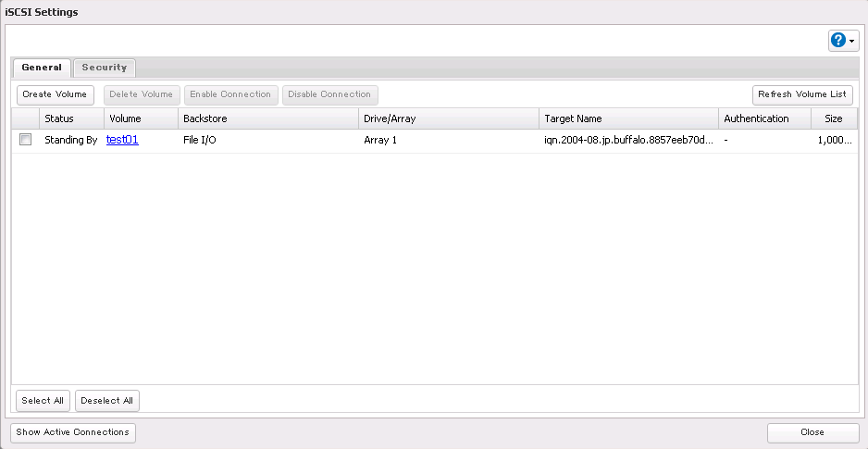Refresh the volume list
The height and width of the screenshot is (449, 868).
click(801, 94)
